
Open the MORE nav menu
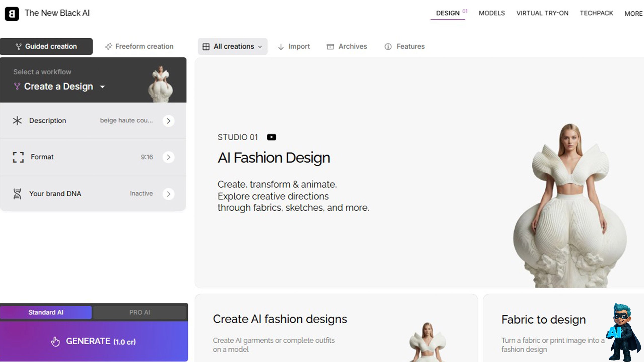pos(634,14)
